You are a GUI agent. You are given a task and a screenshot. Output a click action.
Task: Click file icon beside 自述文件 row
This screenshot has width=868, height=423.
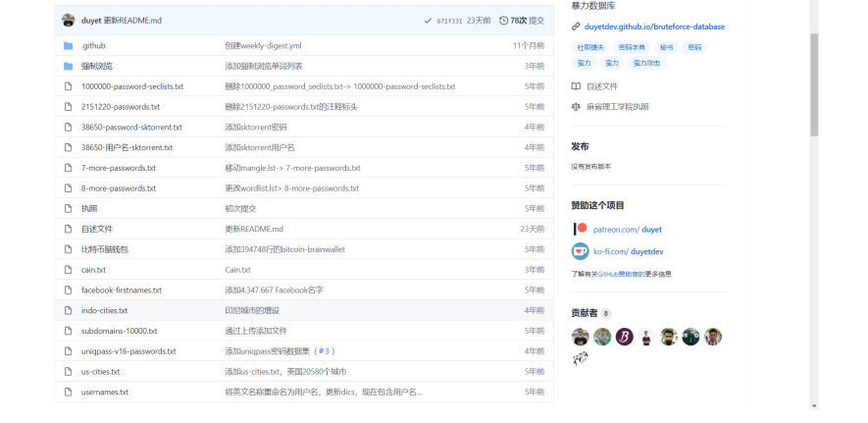[x=68, y=230]
